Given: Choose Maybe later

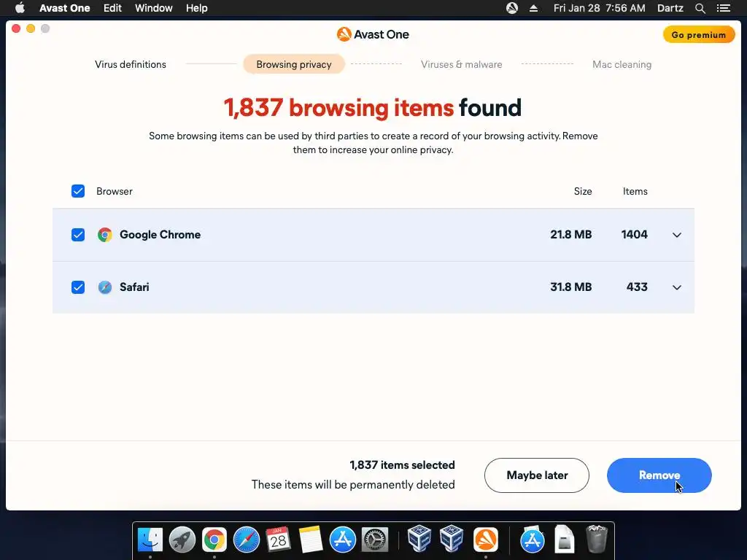Looking at the screenshot, I should coord(537,475).
